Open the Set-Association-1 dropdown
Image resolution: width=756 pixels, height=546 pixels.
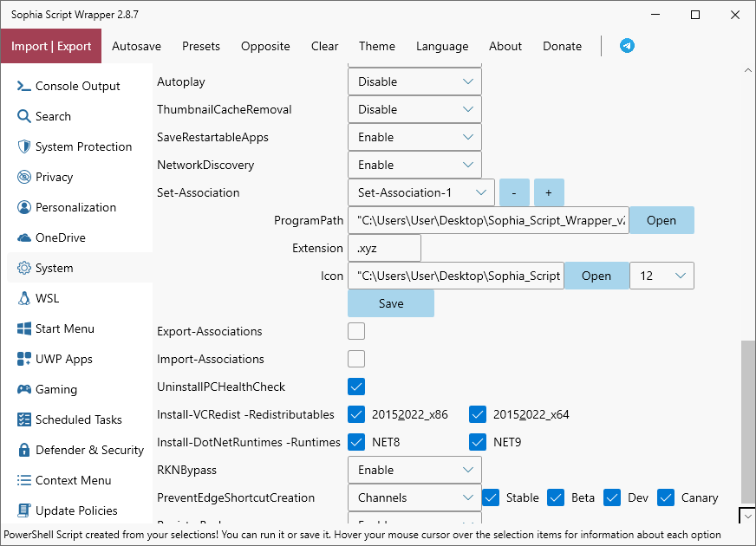point(420,192)
